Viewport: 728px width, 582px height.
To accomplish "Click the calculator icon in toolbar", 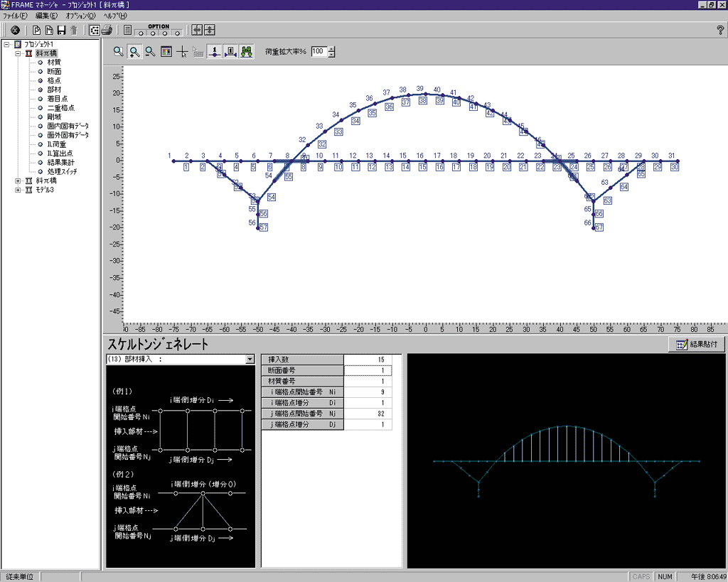I will [128, 31].
